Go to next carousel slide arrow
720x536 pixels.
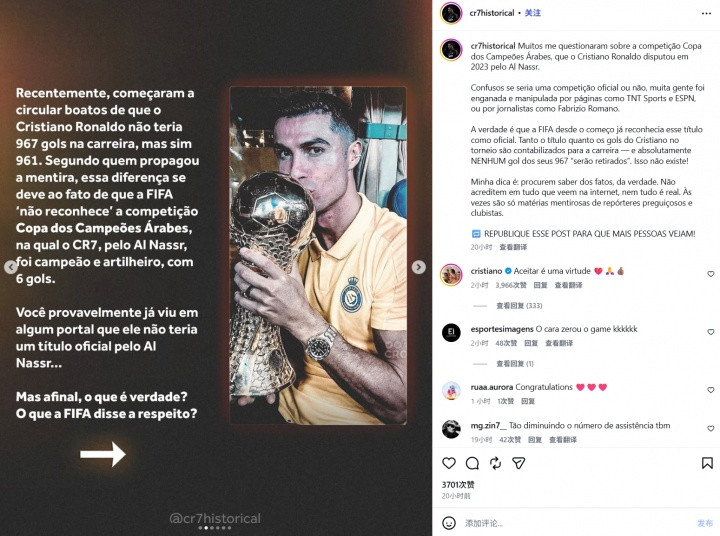click(418, 267)
